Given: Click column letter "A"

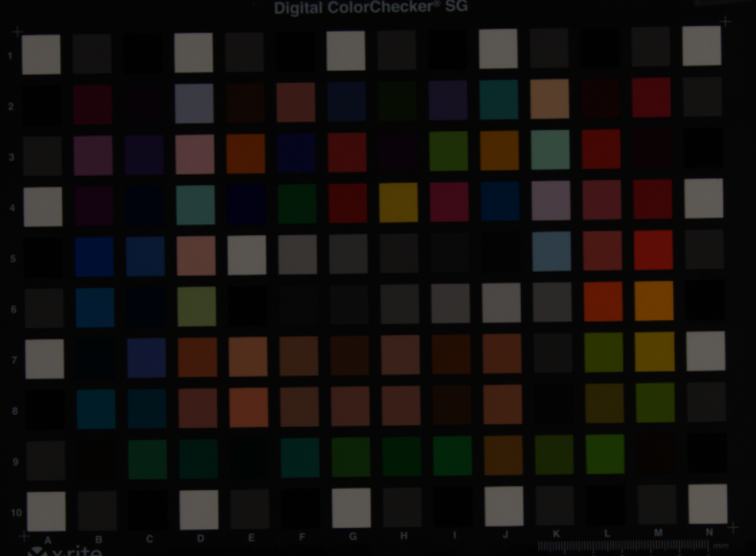Looking at the screenshot, I should coord(48,540).
